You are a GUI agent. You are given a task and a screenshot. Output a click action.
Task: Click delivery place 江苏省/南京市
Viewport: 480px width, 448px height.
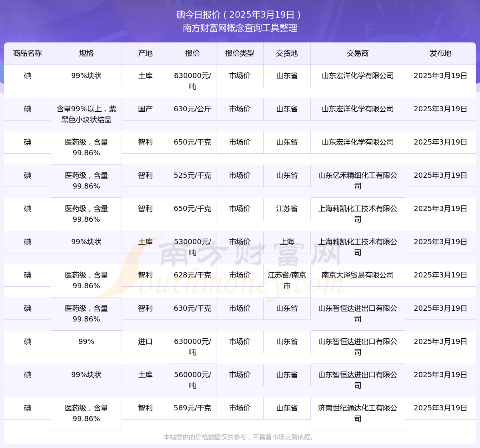[x=287, y=280]
